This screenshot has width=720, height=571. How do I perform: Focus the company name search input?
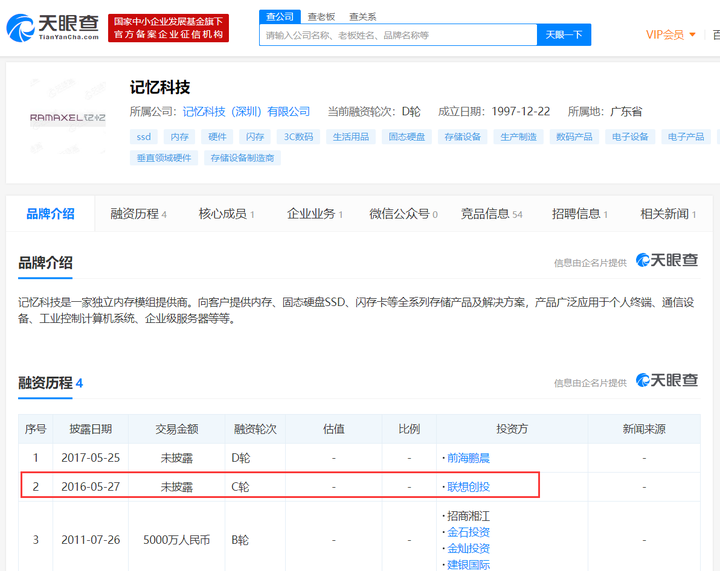click(x=398, y=35)
